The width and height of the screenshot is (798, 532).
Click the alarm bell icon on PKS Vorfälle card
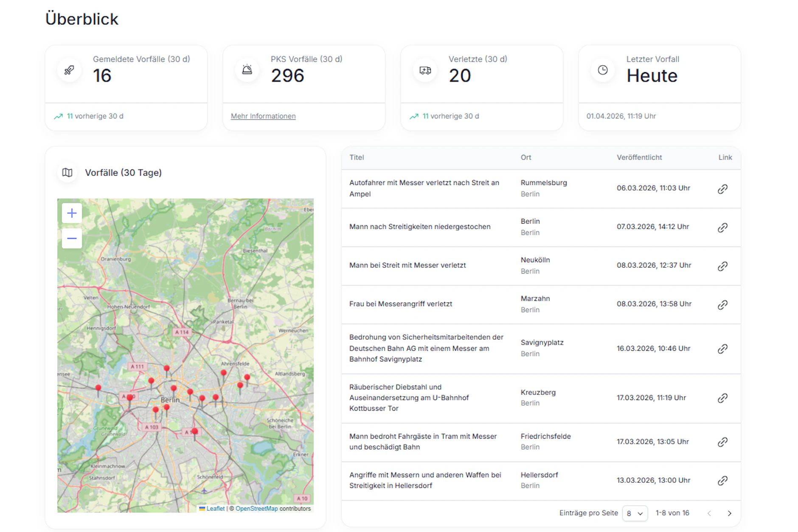246,70
